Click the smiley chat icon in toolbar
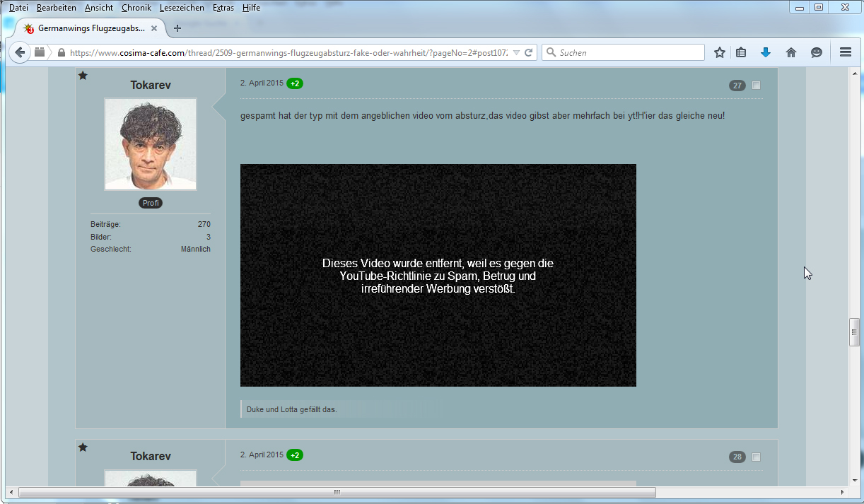The image size is (864, 504). point(817,52)
